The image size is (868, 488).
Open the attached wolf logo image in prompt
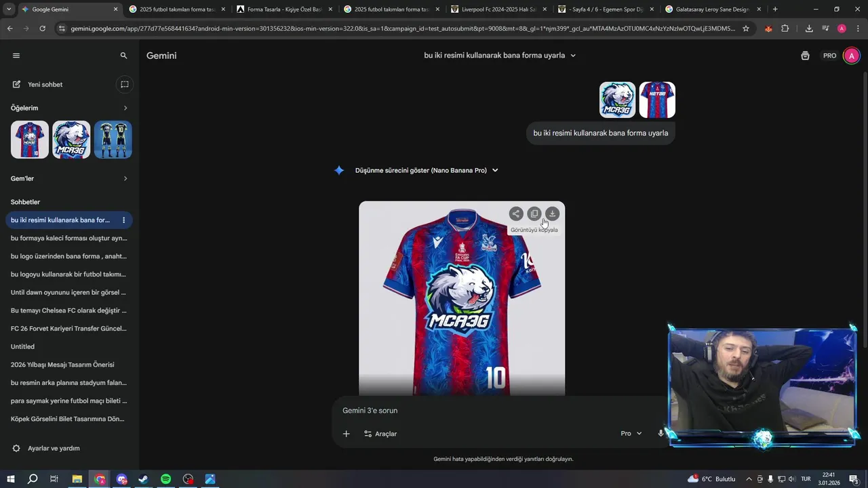[617, 100]
